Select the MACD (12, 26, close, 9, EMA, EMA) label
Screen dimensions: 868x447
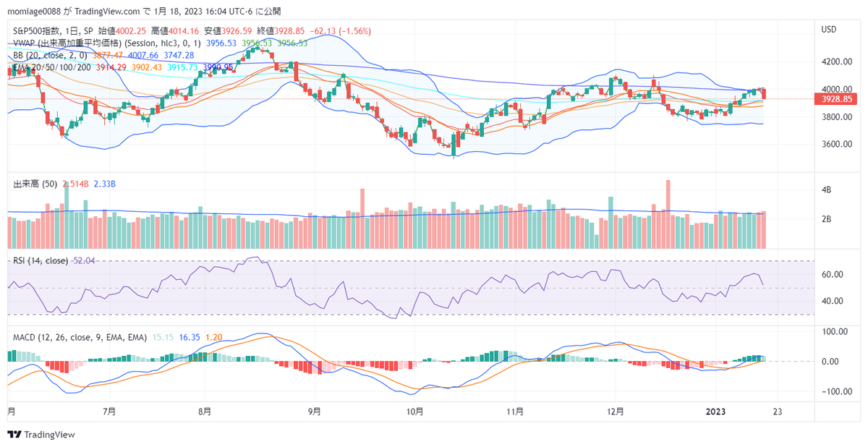(80, 337)
